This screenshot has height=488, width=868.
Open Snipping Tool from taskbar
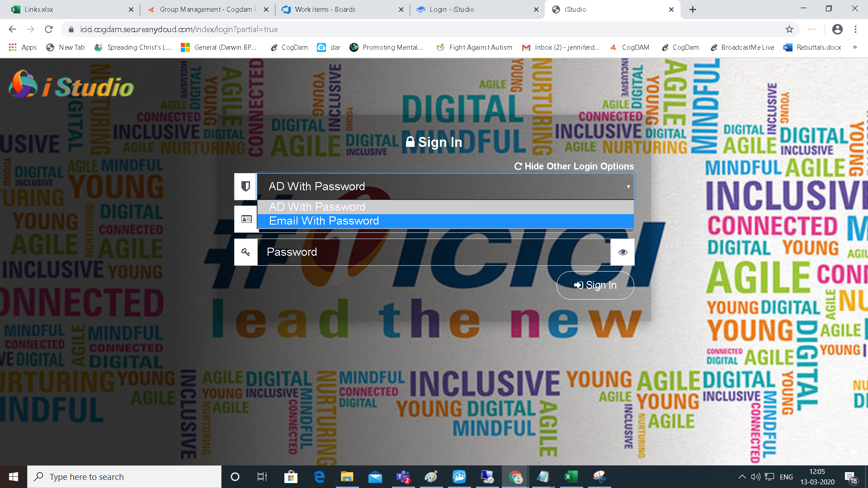point(599,477)
